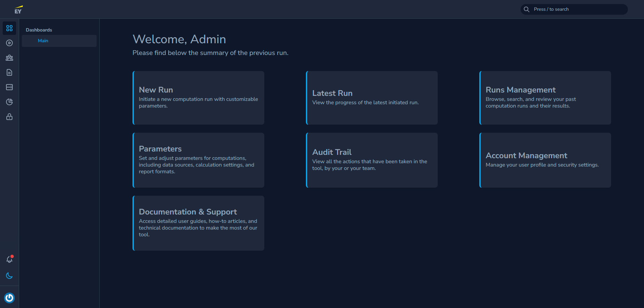
Task: Click the power/logout icon at the bottom
Action: click(x=9, y=298)
